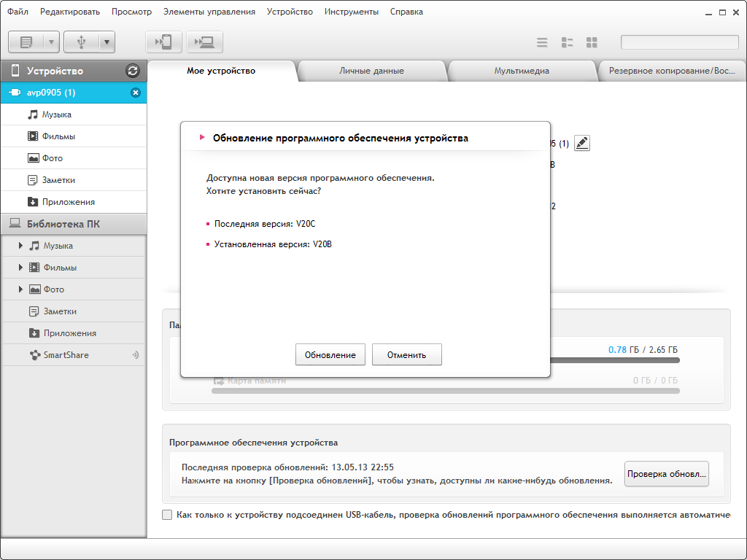747x560 pixels.
Task: Switch to details view icon
Action: [567, 42]
